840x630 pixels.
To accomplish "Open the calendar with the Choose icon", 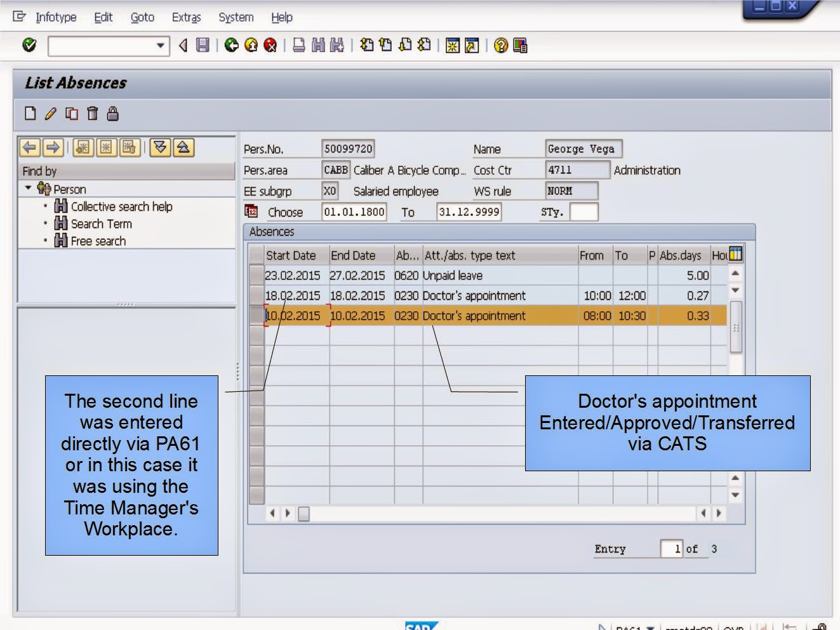I will (x=250, y=211).
